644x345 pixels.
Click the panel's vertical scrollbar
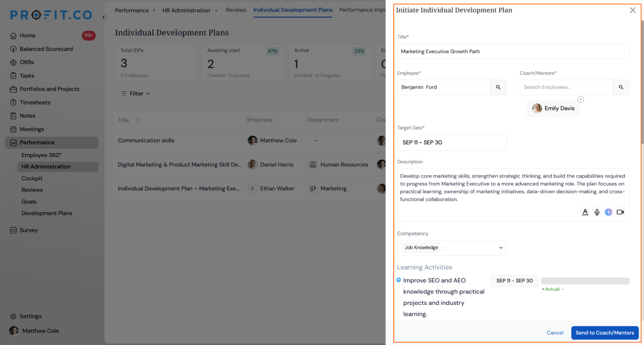[642, 82]
